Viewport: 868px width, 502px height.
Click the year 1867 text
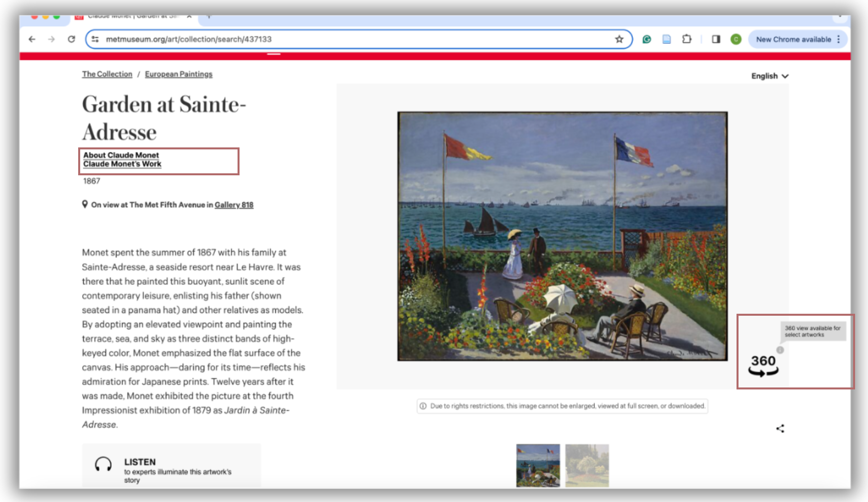click(92, 181)
